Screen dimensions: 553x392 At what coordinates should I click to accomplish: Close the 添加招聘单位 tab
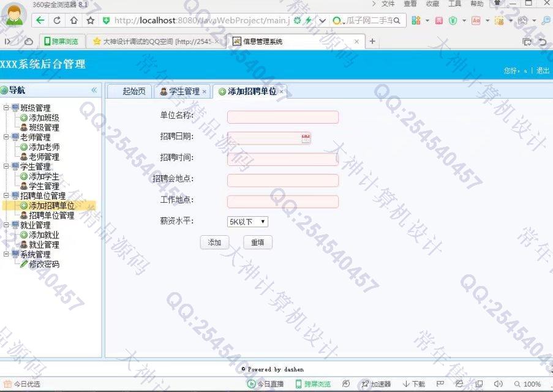(x=281, y=92)
